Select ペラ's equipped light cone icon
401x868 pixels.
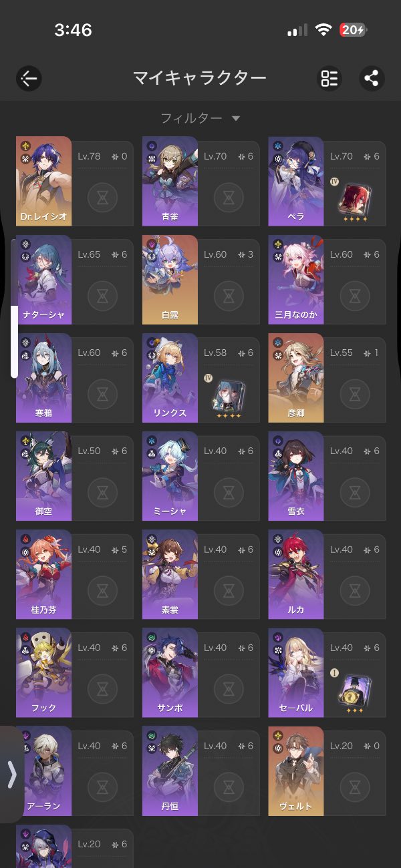point(354,198)
